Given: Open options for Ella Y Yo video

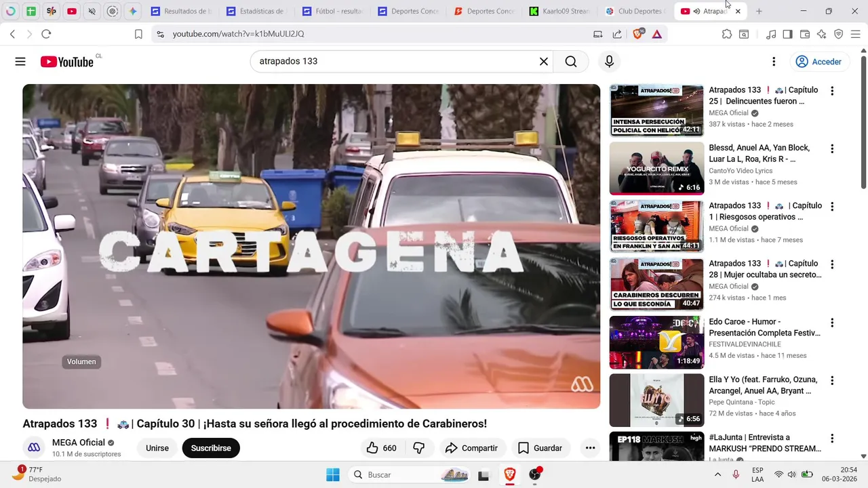Looking at the screenshot, I should pyautogui.click(x=832, y=380).
